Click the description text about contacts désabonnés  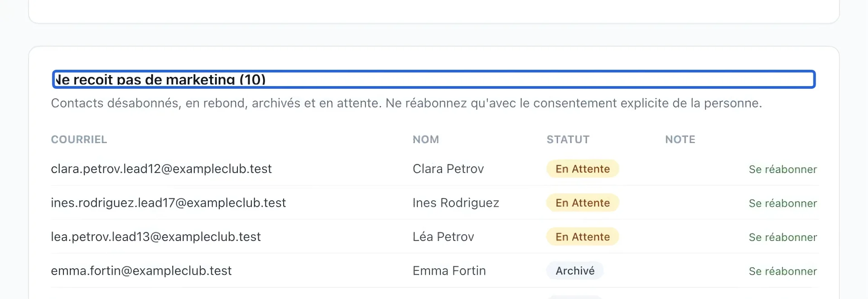406,103
